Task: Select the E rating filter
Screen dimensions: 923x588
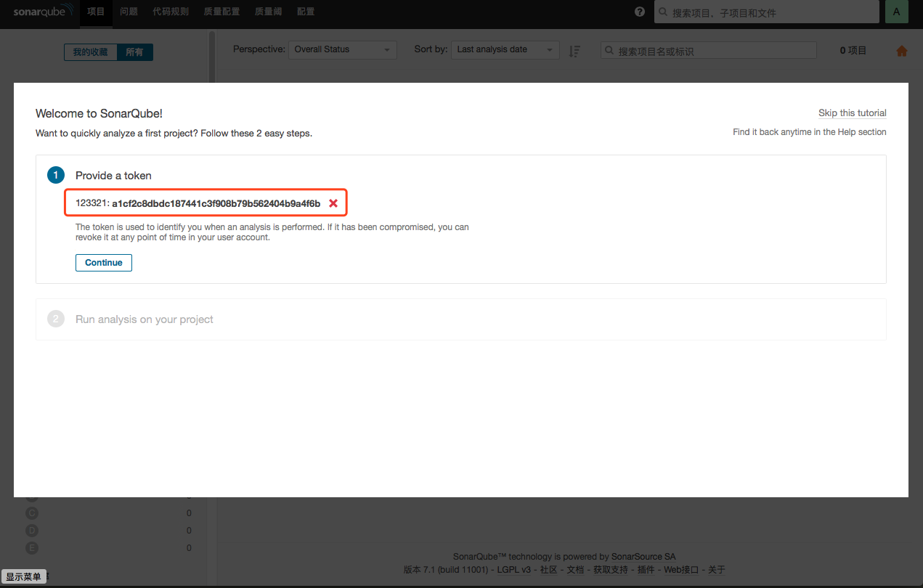Action: 32,548
